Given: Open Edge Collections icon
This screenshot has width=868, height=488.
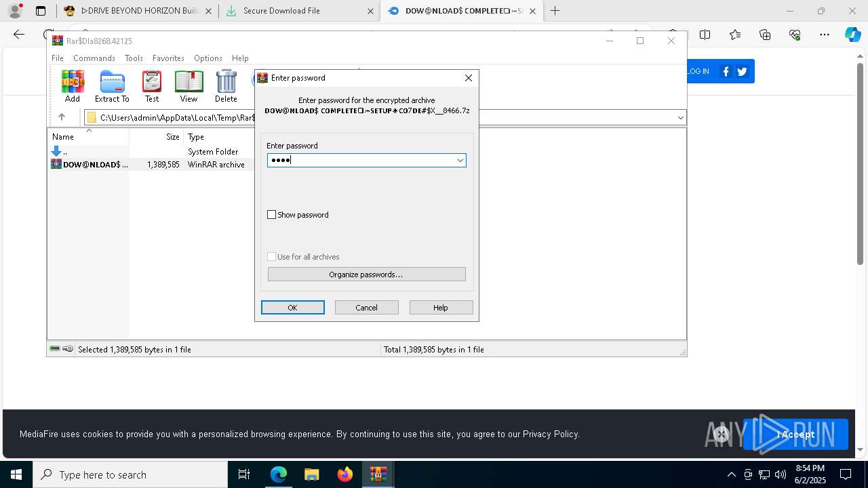Looking at the screenshot, I should coord(765,35).
